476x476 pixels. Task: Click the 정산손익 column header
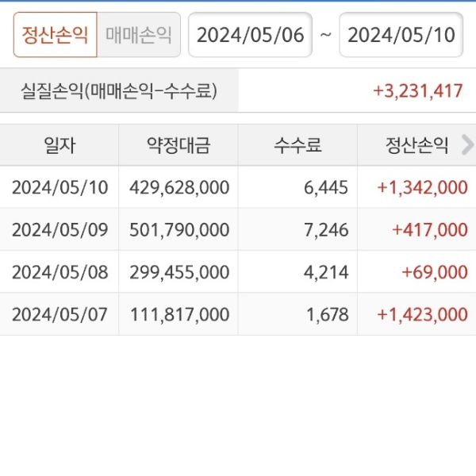[x=416, y=145]
